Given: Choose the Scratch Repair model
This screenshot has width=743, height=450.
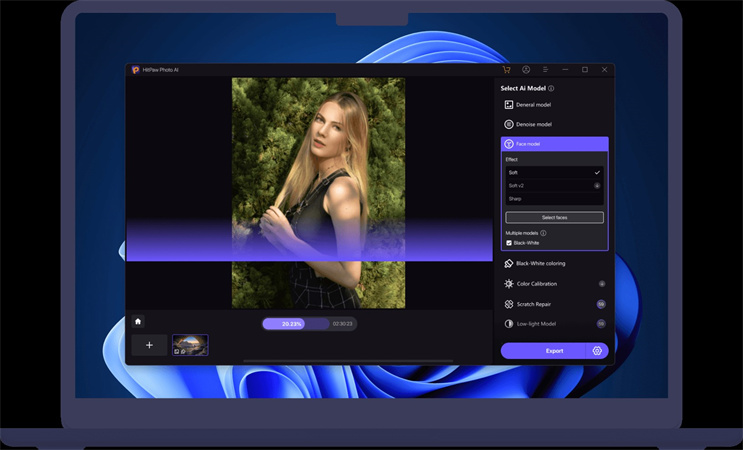Looking at the screenshot, I should (x=554, y=304).
